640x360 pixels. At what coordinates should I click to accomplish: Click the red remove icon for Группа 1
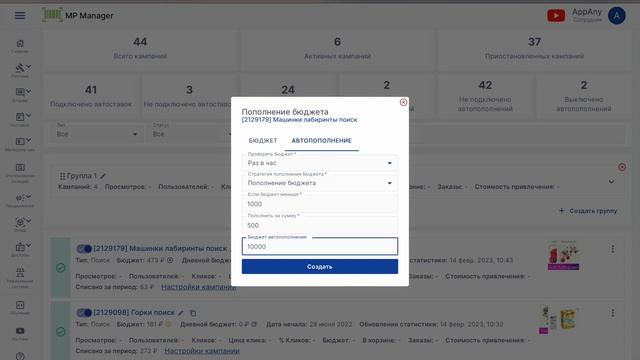(622, 167)
